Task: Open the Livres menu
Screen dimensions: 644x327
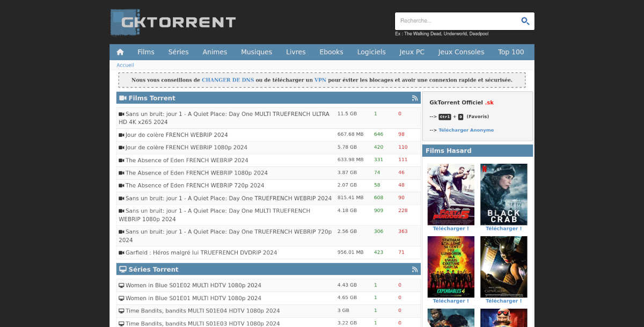Action: pos(296,52)
